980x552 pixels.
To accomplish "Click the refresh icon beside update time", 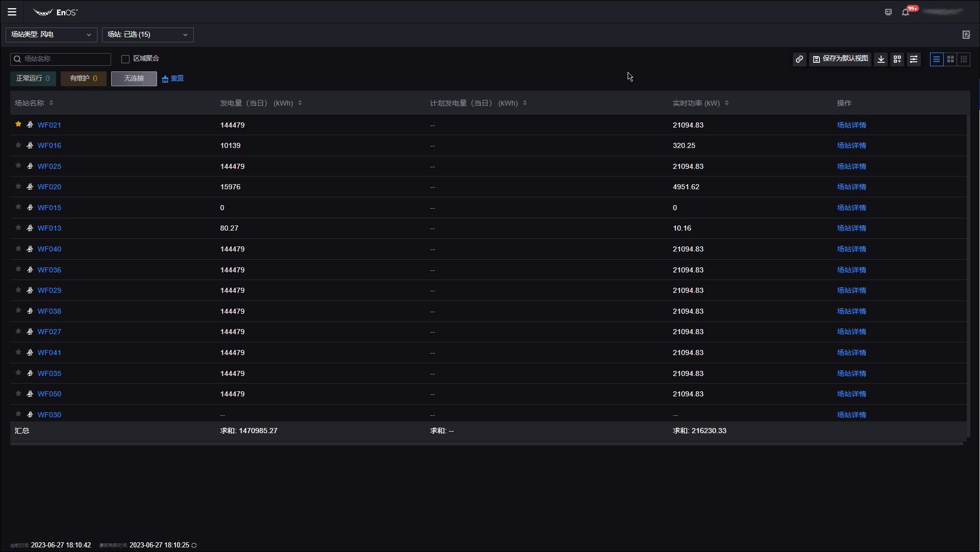I will point(194,545).
